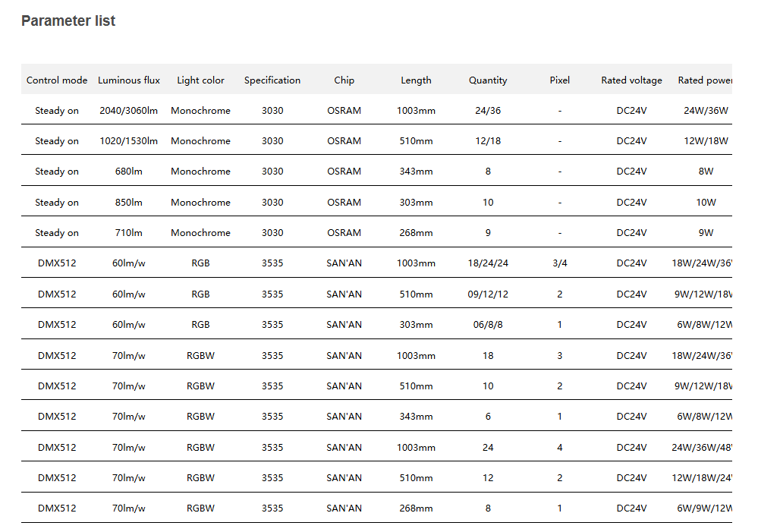Select the Quantity column header
Screen dimensions: 758x532
tap(488, 80)
